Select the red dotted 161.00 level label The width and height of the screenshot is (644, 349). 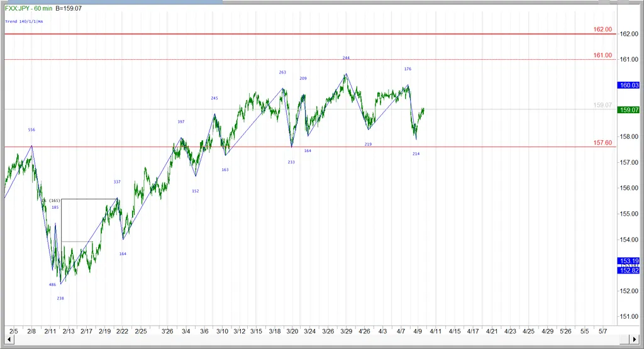pos(602,55)
